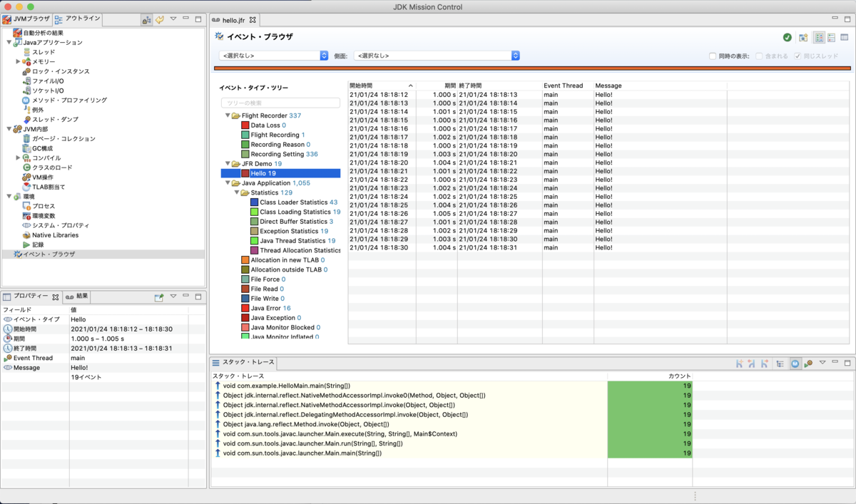The height and width of the screenshot is (504, 856).
Task: Toggle the 含まれる checkbox
Action: pos(760,56)
